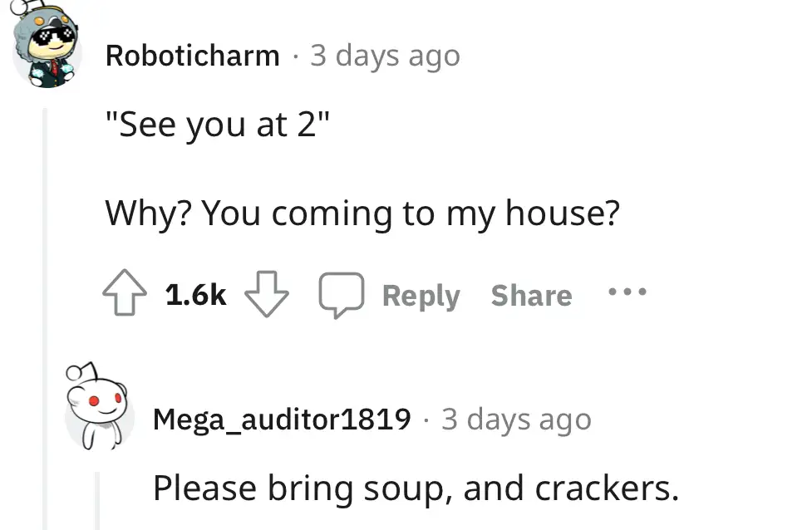Select the comment text about coming over
812x530 pixels.
[x=364, y=213]
